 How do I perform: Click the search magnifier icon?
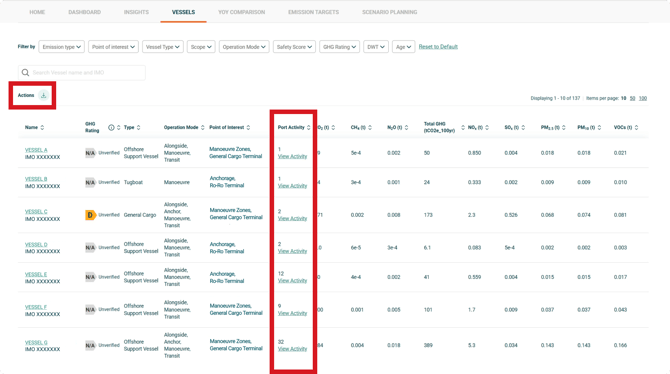point(25,73)
